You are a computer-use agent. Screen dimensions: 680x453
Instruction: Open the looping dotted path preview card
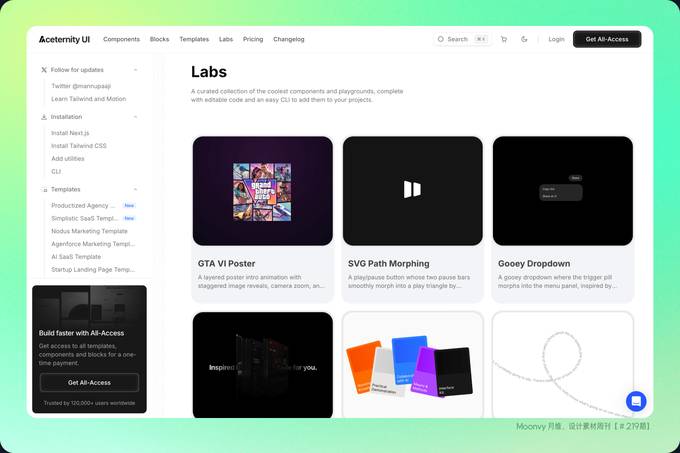[563, 365]
